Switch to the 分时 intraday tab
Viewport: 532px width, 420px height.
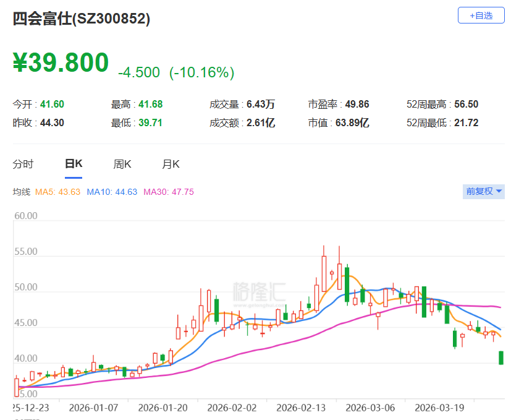[x=23, y=165]
